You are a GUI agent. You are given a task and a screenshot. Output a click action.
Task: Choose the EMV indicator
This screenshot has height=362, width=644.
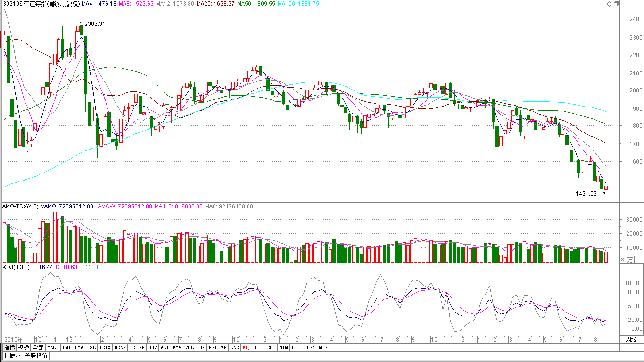coord(177,347)
